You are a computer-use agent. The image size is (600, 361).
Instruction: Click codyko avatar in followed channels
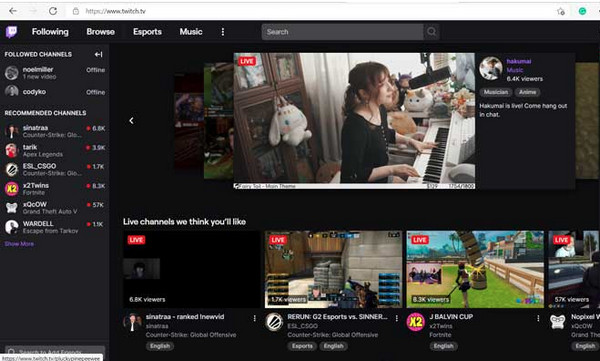(x=11, y=91)
